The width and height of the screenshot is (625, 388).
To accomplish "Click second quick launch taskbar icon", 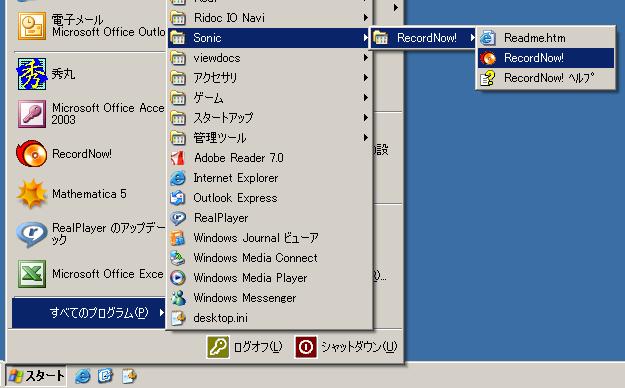I will (x=106, y=376).
